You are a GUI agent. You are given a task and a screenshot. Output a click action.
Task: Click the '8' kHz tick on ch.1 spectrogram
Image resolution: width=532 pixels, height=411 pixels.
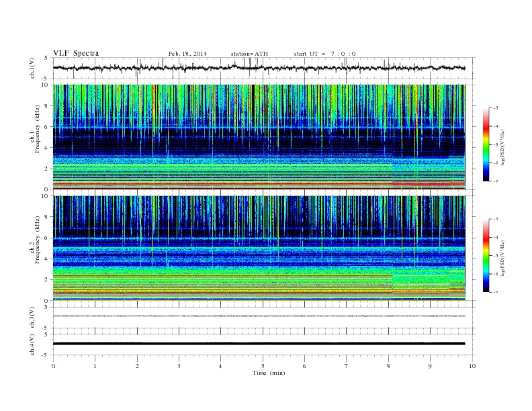point(47,106)
